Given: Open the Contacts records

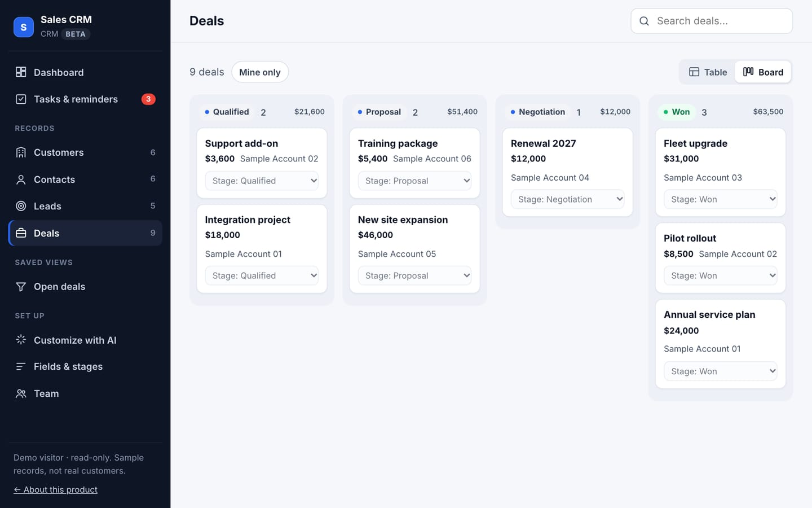Looking at the screenshot, I should tap(85, 179).
